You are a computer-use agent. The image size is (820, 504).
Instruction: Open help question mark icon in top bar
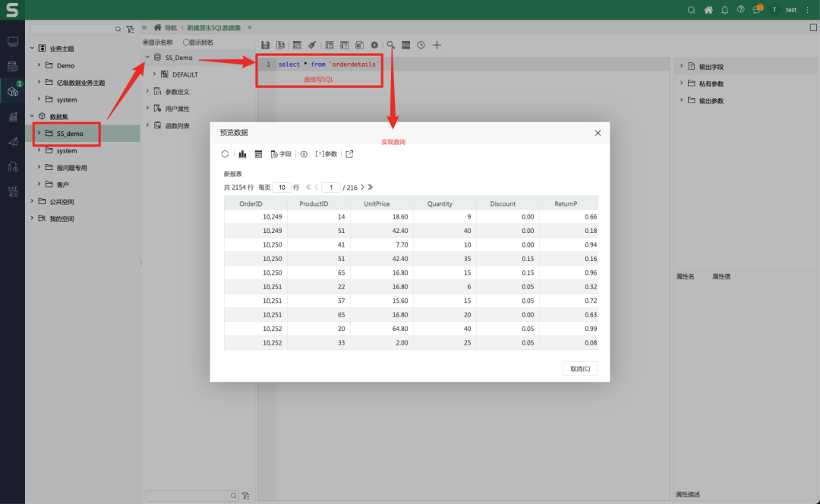[x=740, y=9]
